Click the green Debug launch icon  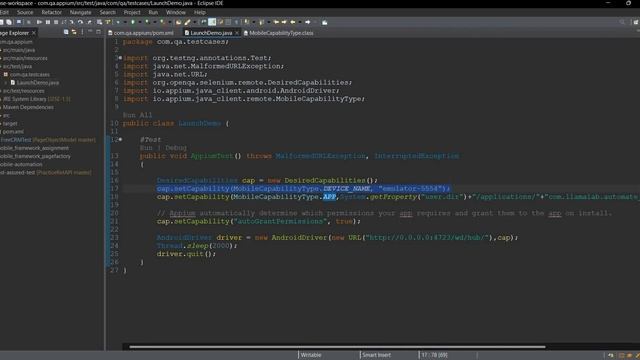coord(118,22)
